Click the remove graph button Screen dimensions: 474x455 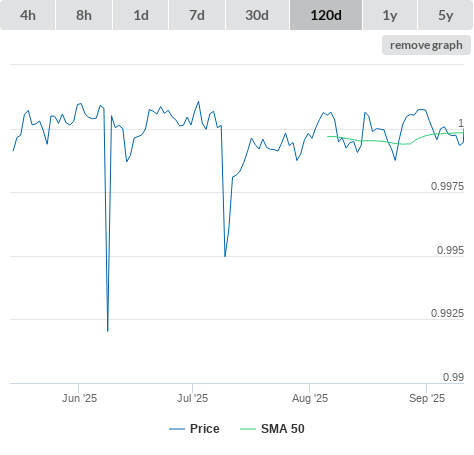tap(426, 45)
